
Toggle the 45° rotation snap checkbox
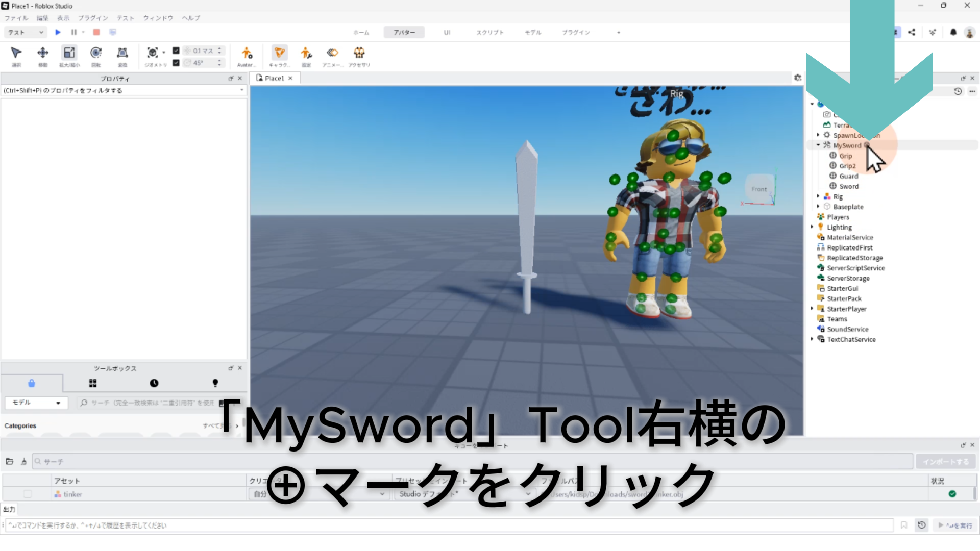[176, 63]
